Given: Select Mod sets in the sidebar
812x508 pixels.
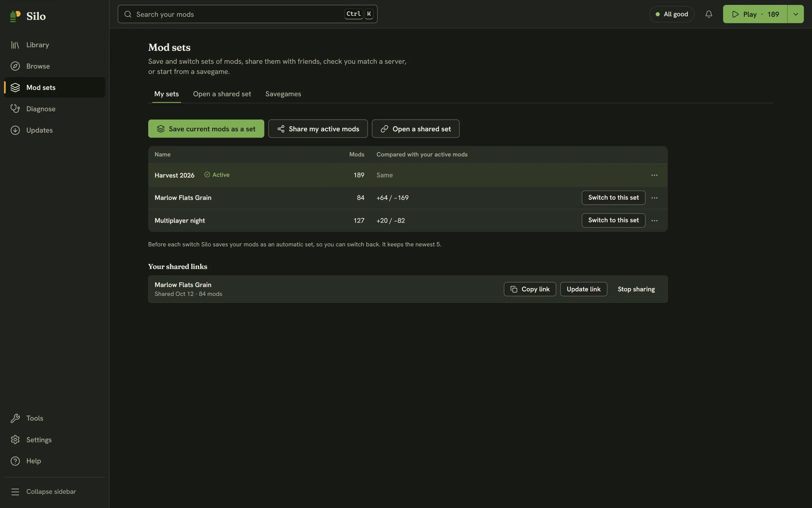Looking at the screenshot, I should pos(54,87).
